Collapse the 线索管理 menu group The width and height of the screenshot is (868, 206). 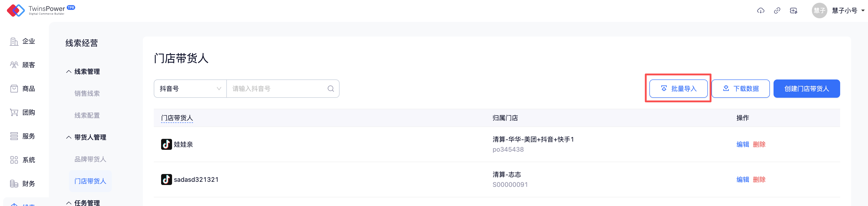(x=83, y=71)
